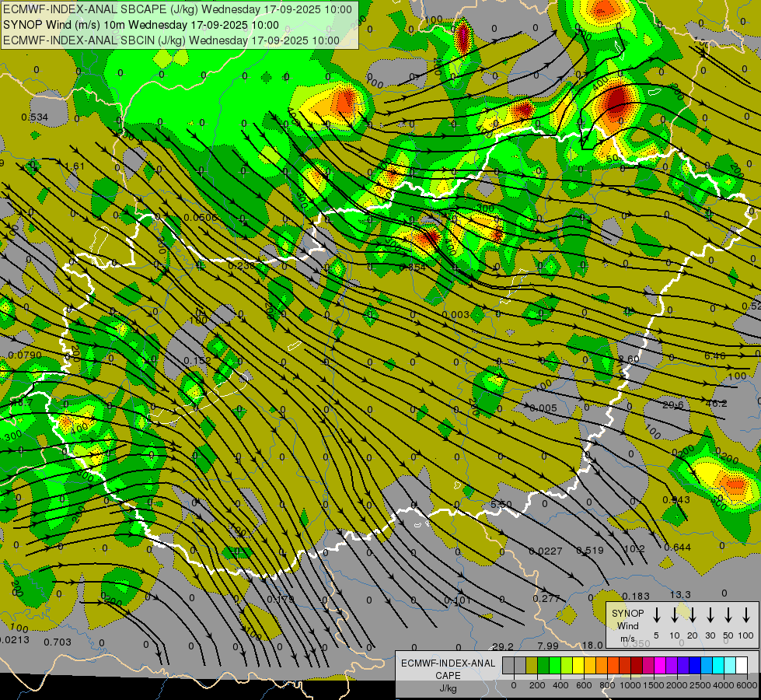Click the 1.61 value on the map
Viewport: 761px width, 700px height.
point(75,166)
